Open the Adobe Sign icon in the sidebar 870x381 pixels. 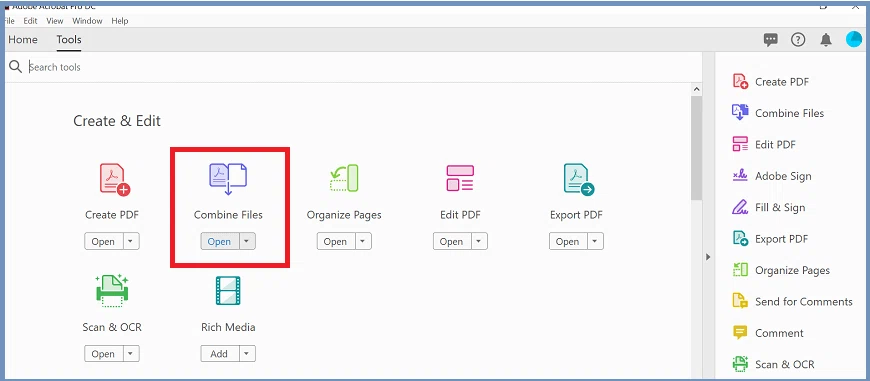[x=740, y=176]
